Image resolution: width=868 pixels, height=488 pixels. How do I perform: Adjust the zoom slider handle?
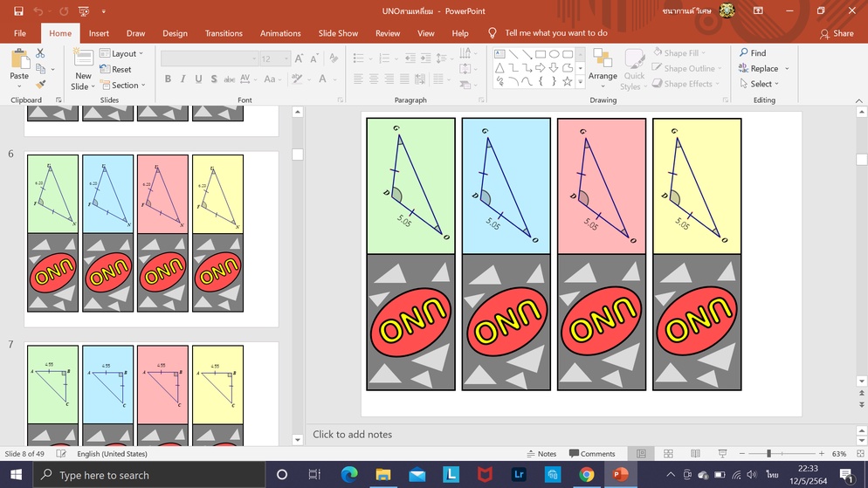(x=768, y=454)
